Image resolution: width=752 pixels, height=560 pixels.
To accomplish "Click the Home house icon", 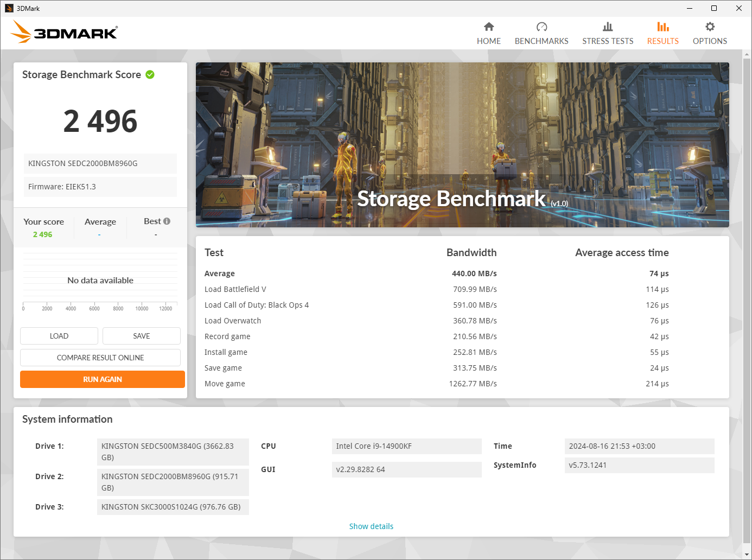I will [489, 27].
